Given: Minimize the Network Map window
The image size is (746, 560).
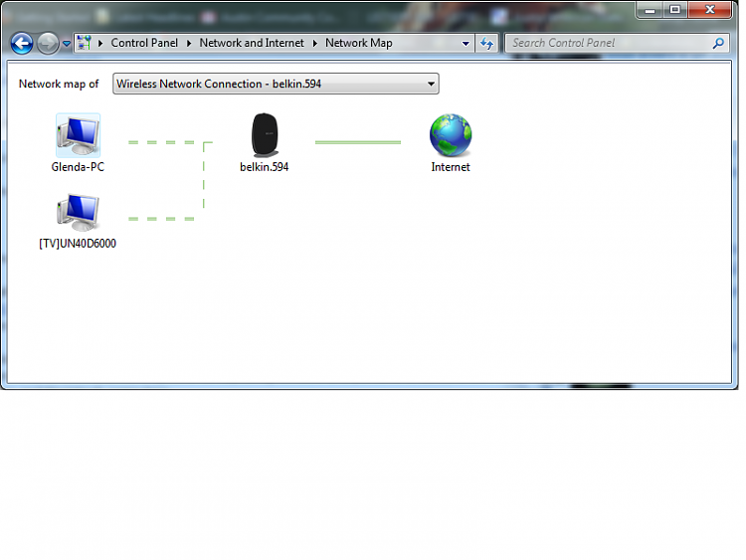Looking at the screenshot, I should tap(650, 10).
